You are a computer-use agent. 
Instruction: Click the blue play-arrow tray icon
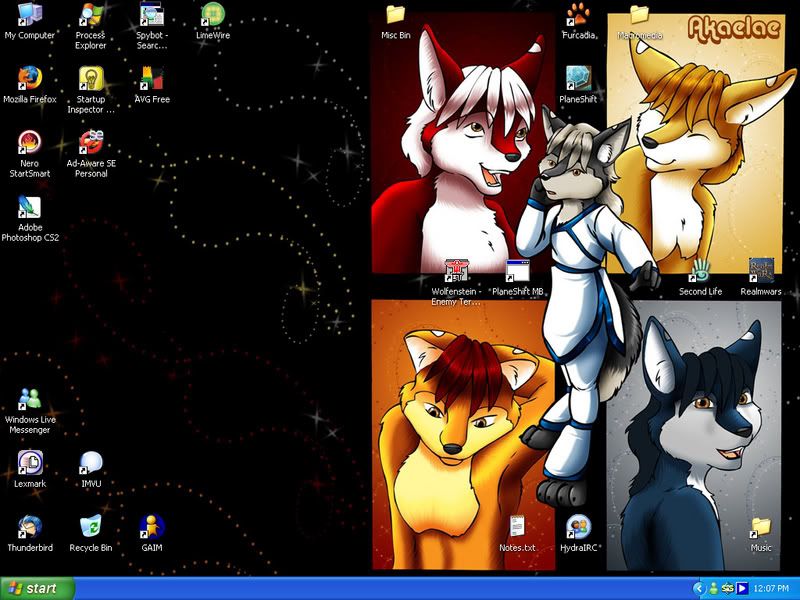[742, 589]
